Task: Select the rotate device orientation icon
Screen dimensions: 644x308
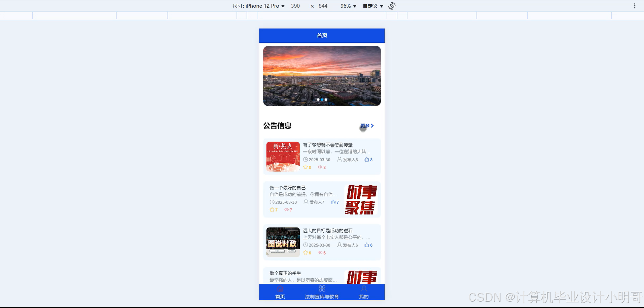Action: click(391, 6)
